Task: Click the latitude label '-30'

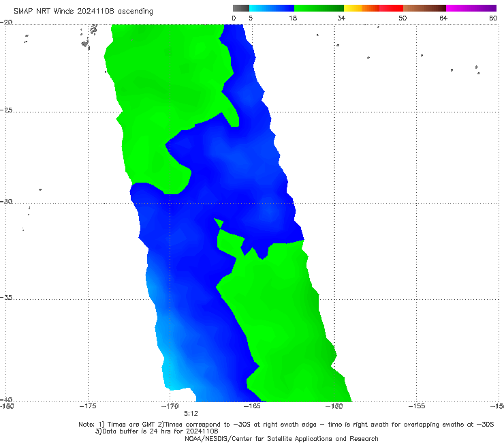Action: (6, 201)
